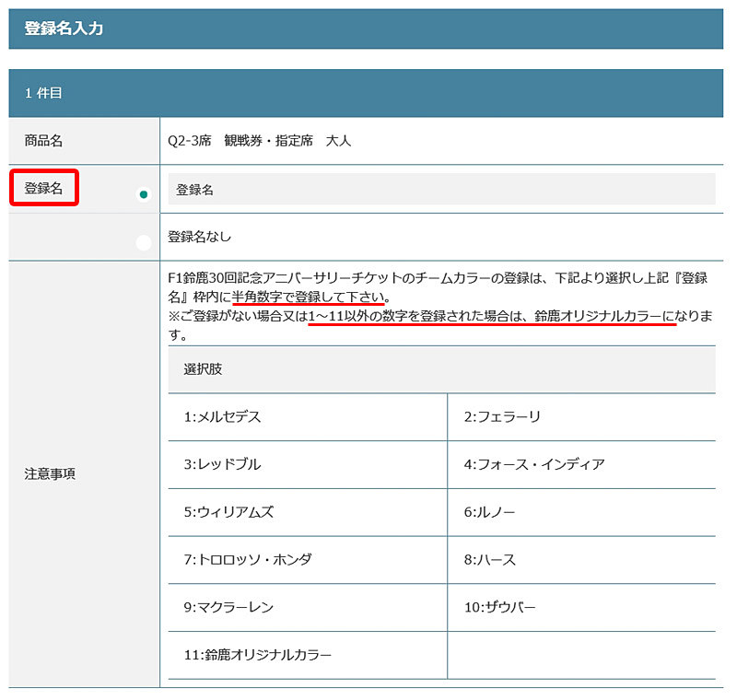The image size is (737, 700).
Task: Select option 5:ウィリアムズ from the table
Action: click(230, 512)
